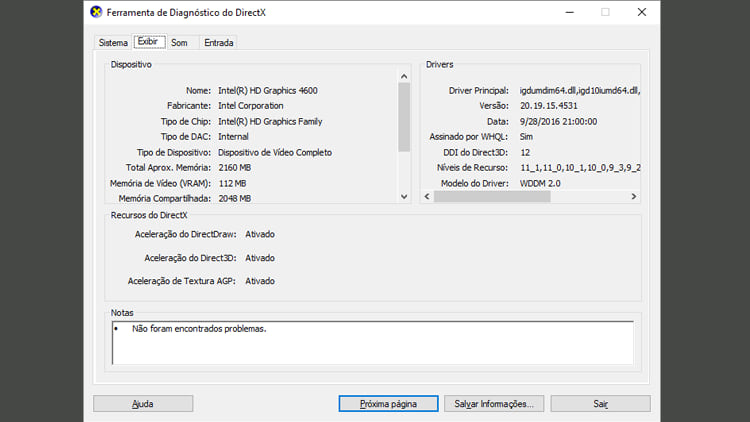Click the DirectDraw acceleration 'Ativado' value

point(260,234)
